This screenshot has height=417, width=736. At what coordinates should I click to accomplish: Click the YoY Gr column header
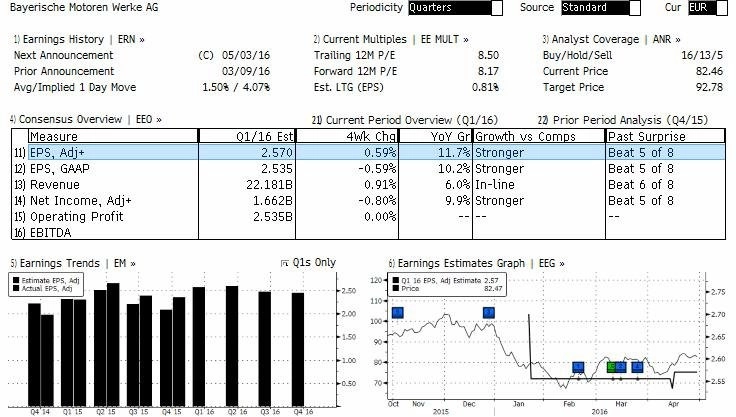pyautogui.click(x=435, y=136)
